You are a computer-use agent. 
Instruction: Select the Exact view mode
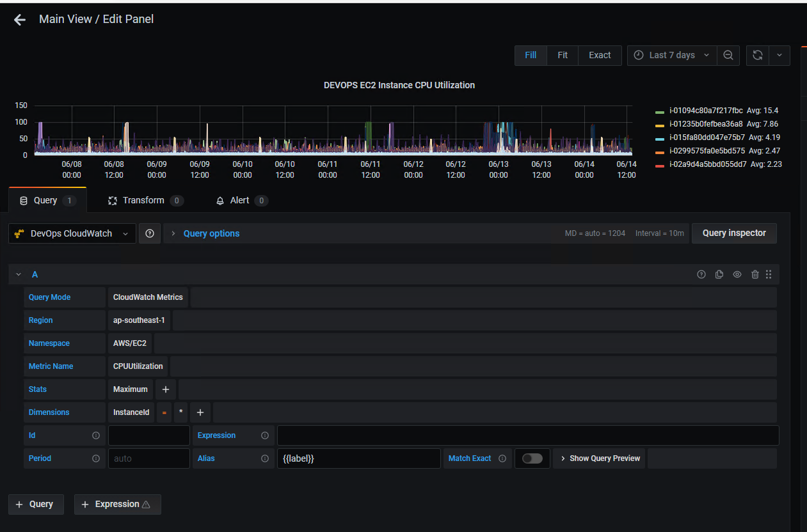(x=600, y=56)
